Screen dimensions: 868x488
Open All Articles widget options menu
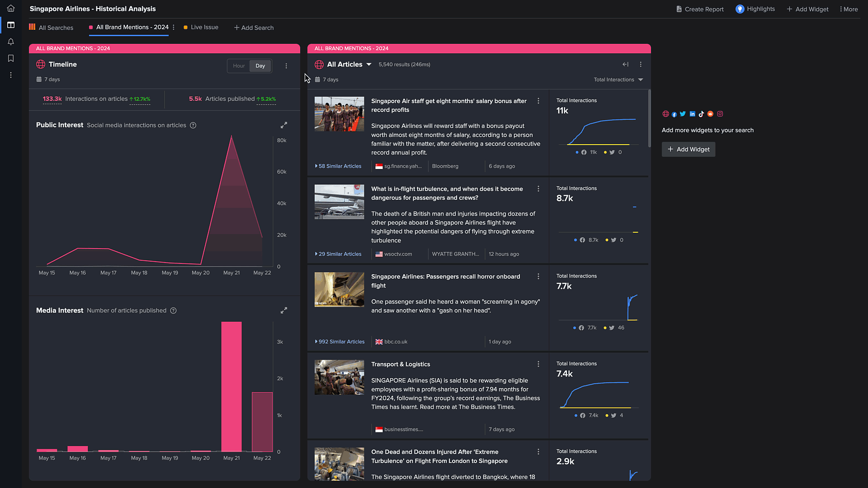click(641, 65)
